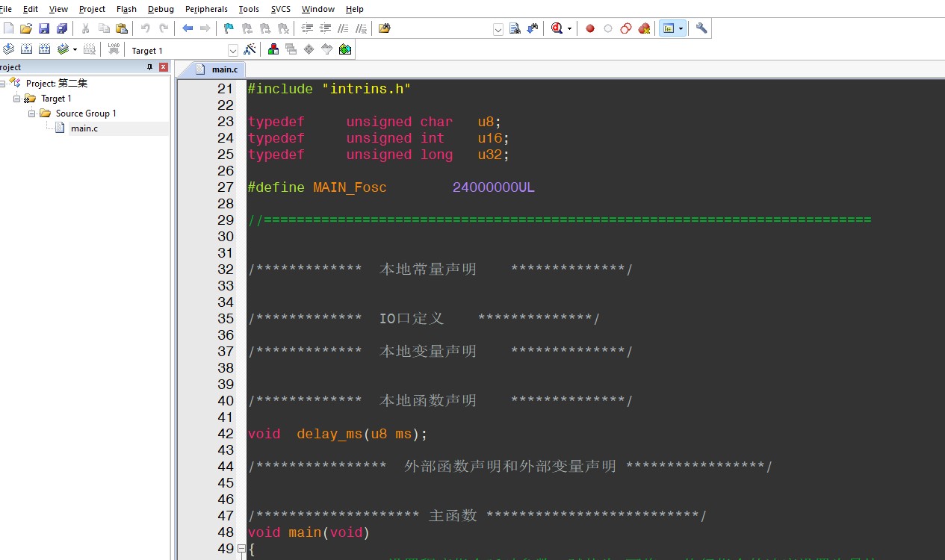Toggle bookmark with the flag icon
The height and width of the screenshot is (560, 945).
(x=229, y=28)
